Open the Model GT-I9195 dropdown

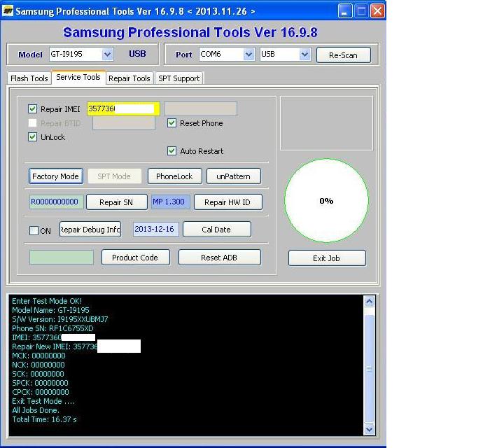coord(108,55)
